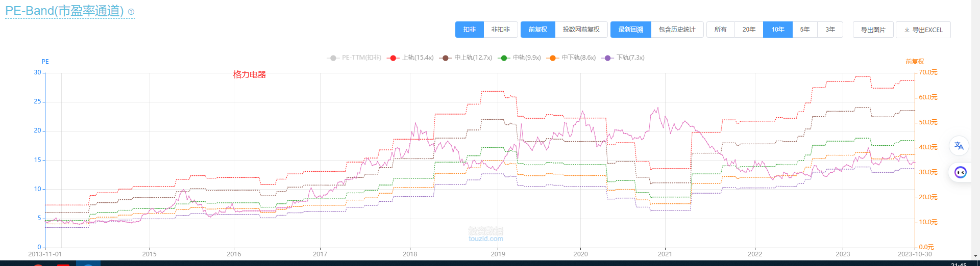Toggle the 中下轨(8.6x) orange legend series
The height and width of the screenshot is (266, 980).
point(572,58)
